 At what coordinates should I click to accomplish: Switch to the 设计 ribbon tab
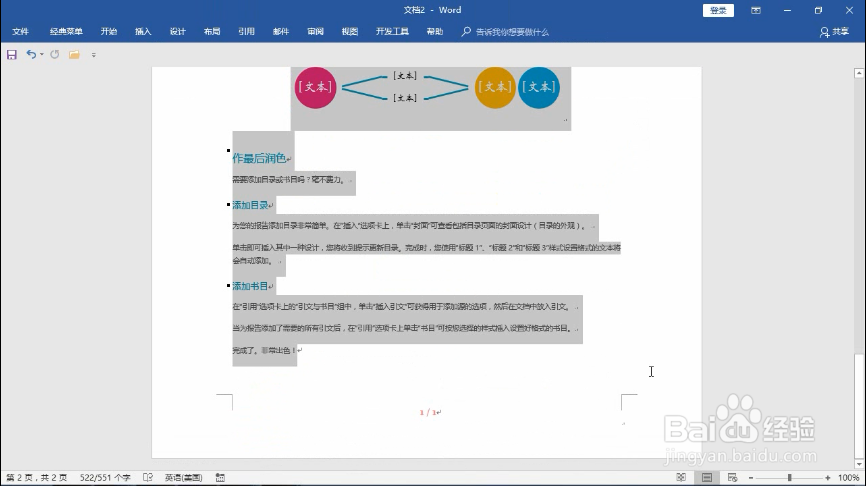[178, 31]
